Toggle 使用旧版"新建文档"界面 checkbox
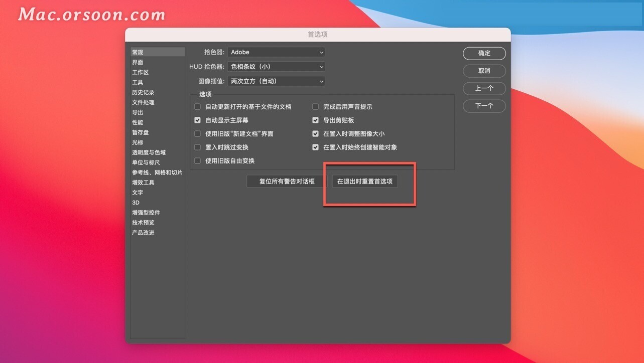The height and width of the screenshot is (363, 644). pyautogui.click(x=197, y=134)
